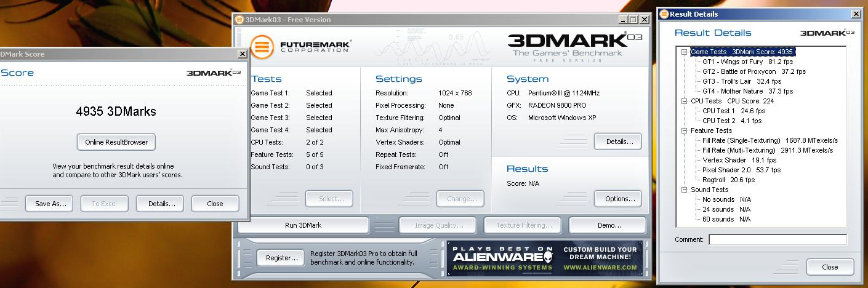Open the Online ResultBrowser
868x288 pixels.
click(116, 142)
